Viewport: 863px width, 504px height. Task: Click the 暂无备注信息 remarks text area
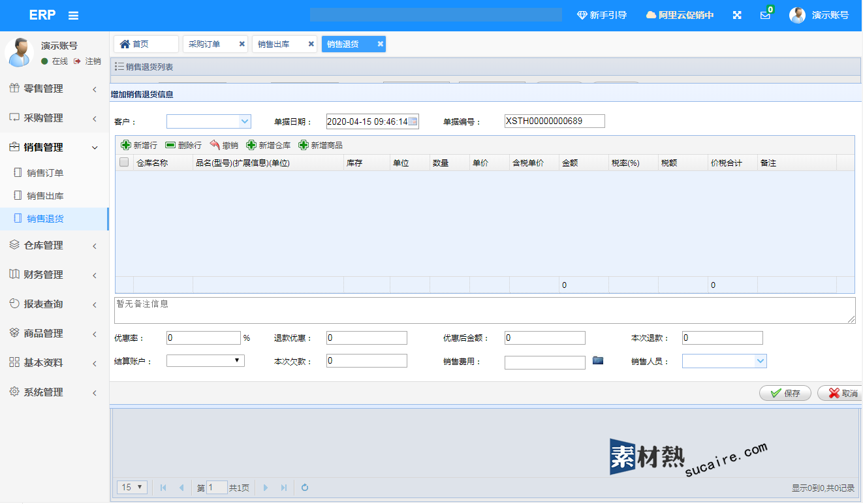click(x=484, y=310)
